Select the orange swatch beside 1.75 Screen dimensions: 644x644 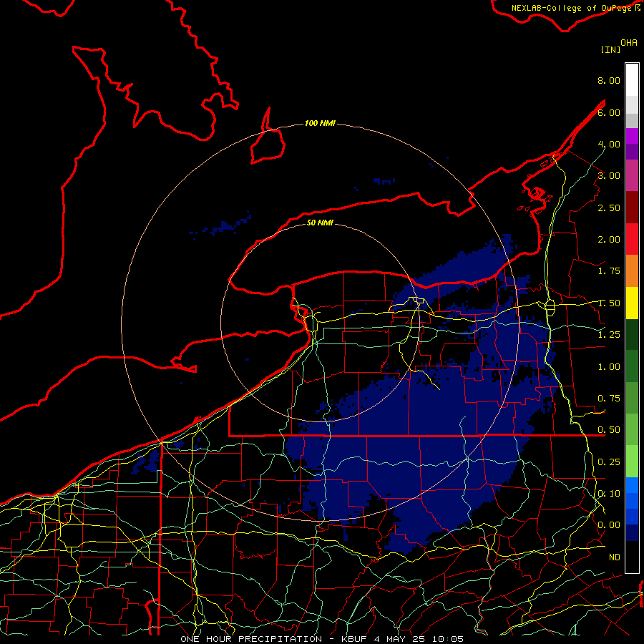(632, 271)
